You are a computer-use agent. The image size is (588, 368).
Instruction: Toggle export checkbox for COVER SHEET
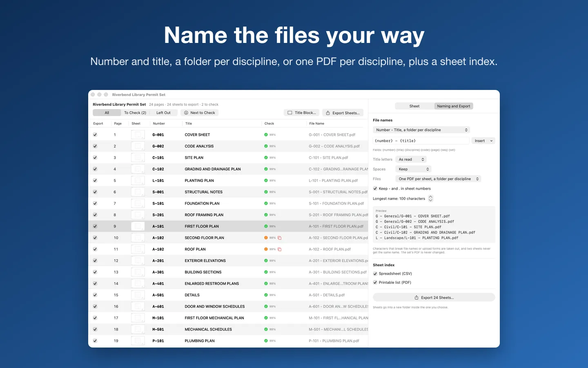[x=95, y=135]
